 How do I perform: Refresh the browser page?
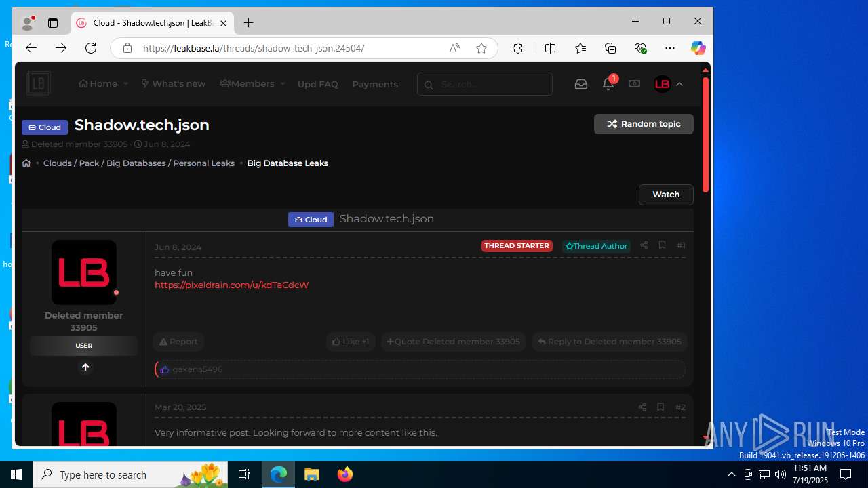pyautogui.click(x=91, y=48)
